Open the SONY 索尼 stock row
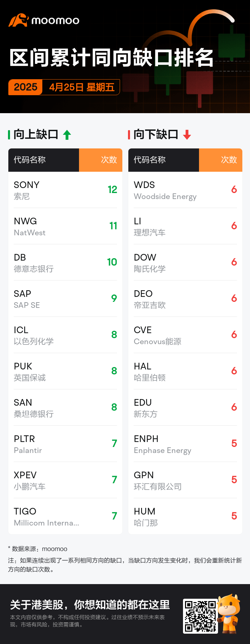The height and width of the screenshot is (644, 250). pos(65,190)
